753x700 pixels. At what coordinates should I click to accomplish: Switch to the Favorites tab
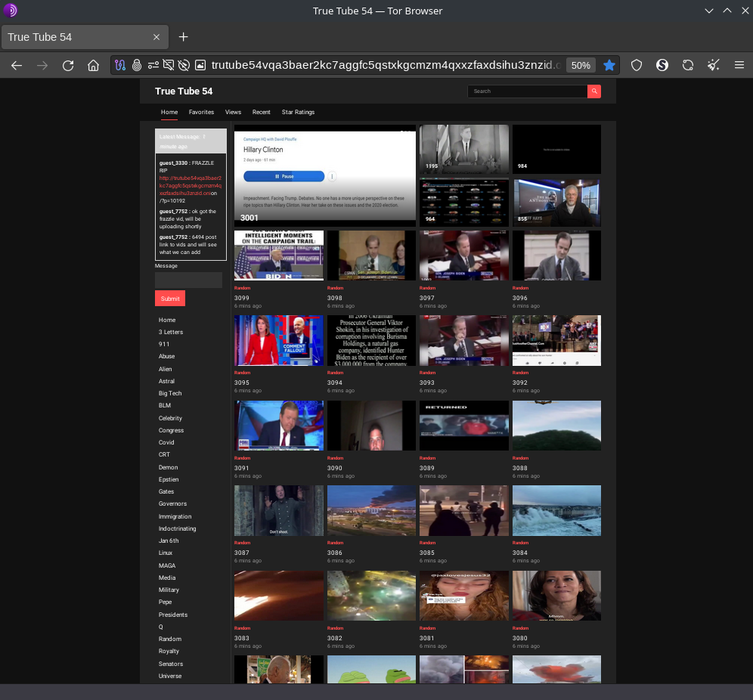click(201, 113)
